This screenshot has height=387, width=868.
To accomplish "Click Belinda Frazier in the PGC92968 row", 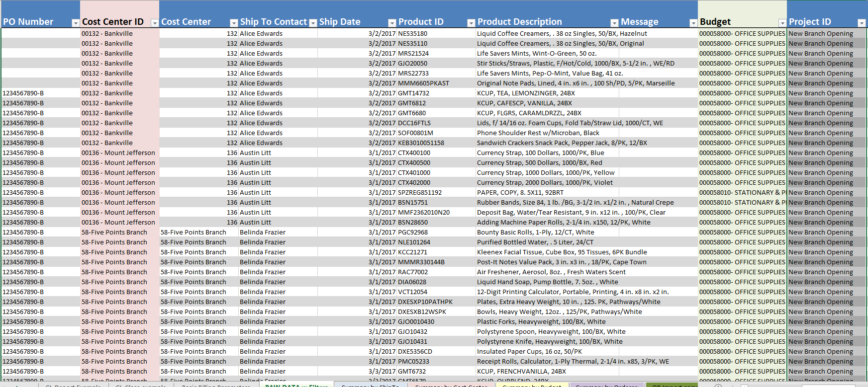I will pos(263,232).
